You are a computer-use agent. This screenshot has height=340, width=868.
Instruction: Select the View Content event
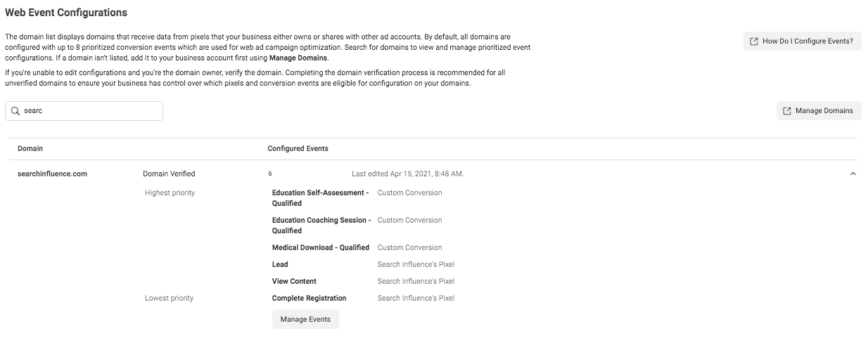click(294, 281)
